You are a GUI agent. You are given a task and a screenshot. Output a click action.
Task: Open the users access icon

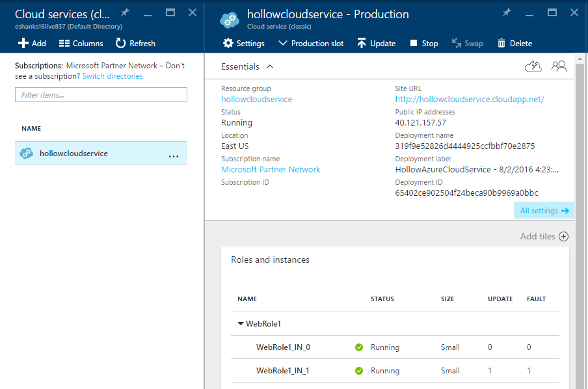pyautogui.click(x=559, y=66)
